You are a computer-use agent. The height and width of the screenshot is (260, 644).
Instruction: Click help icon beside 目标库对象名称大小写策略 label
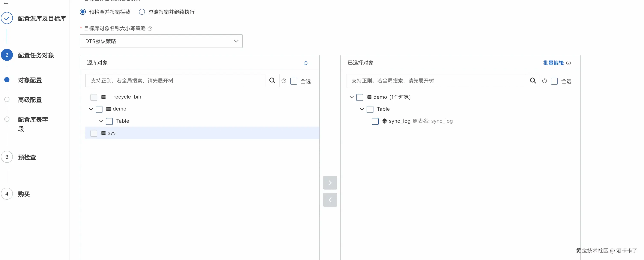pos(150,29)
